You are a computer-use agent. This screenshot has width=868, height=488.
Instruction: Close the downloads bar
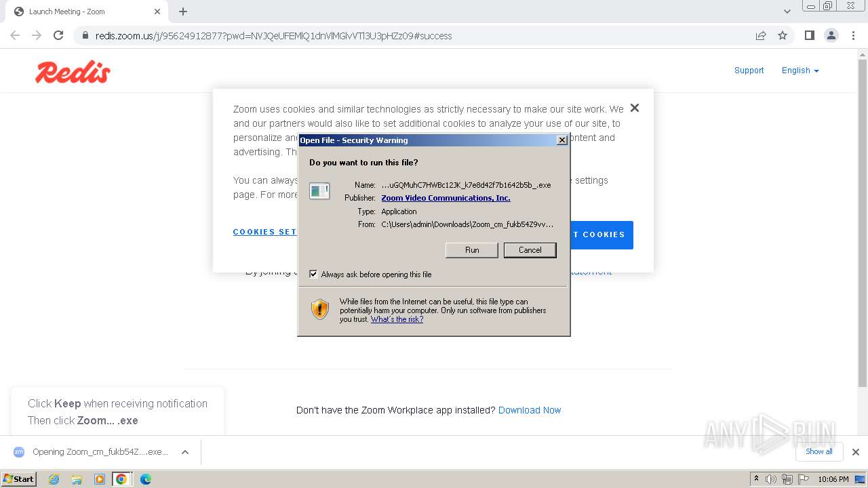855,452
